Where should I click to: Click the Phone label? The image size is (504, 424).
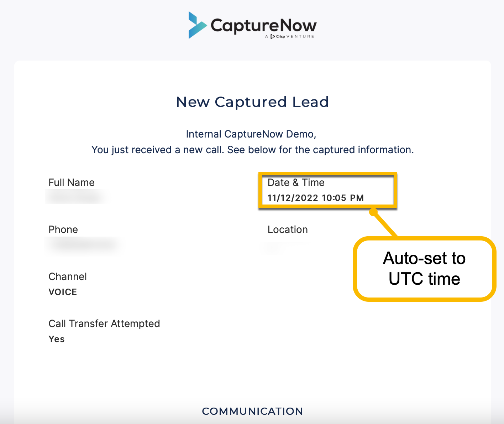point(63,229)
